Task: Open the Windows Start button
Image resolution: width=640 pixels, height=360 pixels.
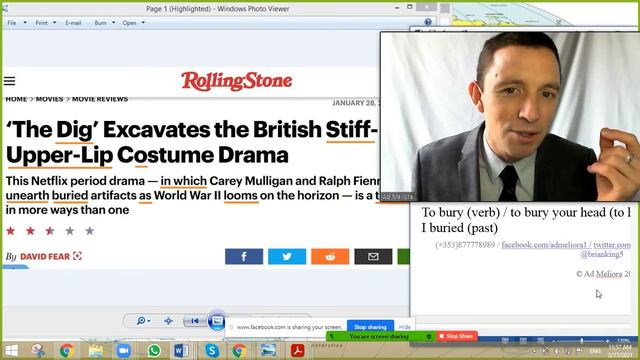Action: pyautogui.click(x=11, y=351)
